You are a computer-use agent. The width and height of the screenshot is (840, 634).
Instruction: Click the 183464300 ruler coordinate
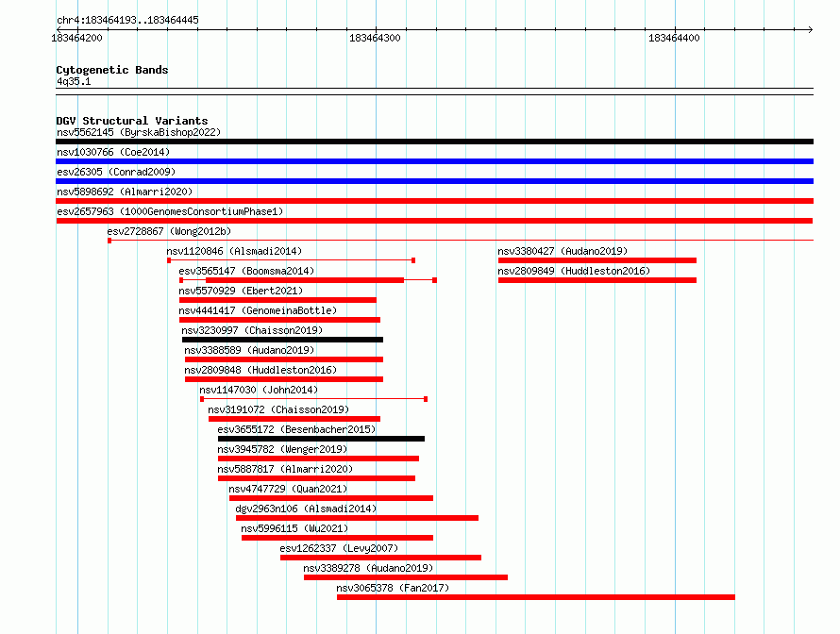click(x=375, y=38)
